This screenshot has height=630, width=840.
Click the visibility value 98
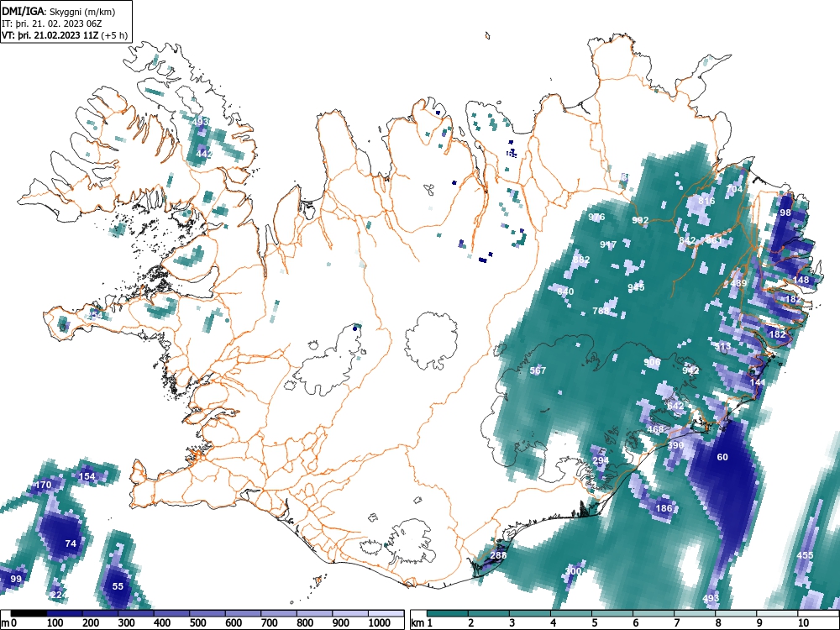click(785, 213)
